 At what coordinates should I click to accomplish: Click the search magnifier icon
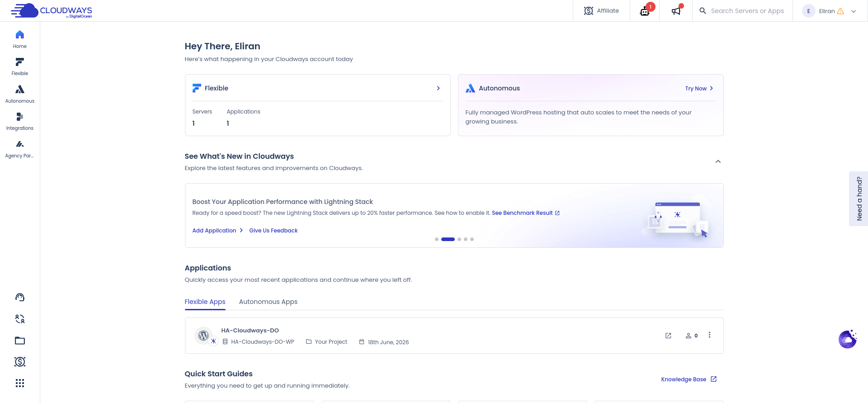tap(703, 11)
